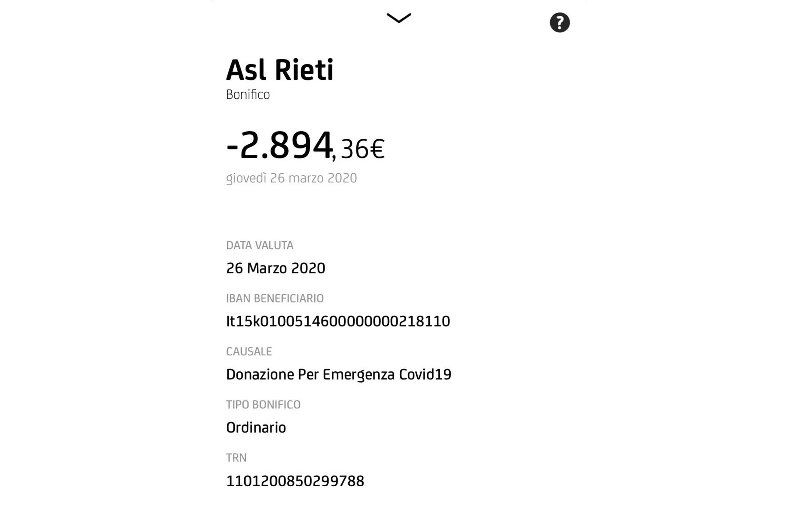The width and height of the screenshot is (798, 532).
Task: Click the -2.894 transfer amount
Action: click(279, 146)
